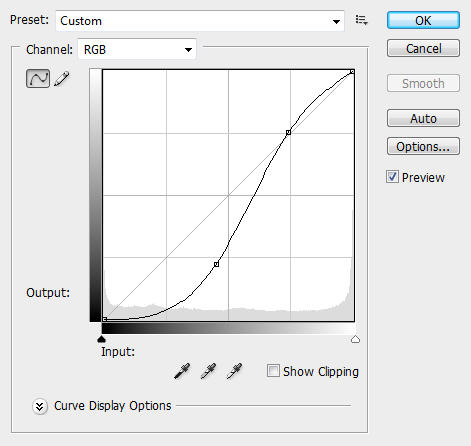The width and height of the screenshot is (471, 446).
Task: Select the upper curve control point
Action: point(288,133)
